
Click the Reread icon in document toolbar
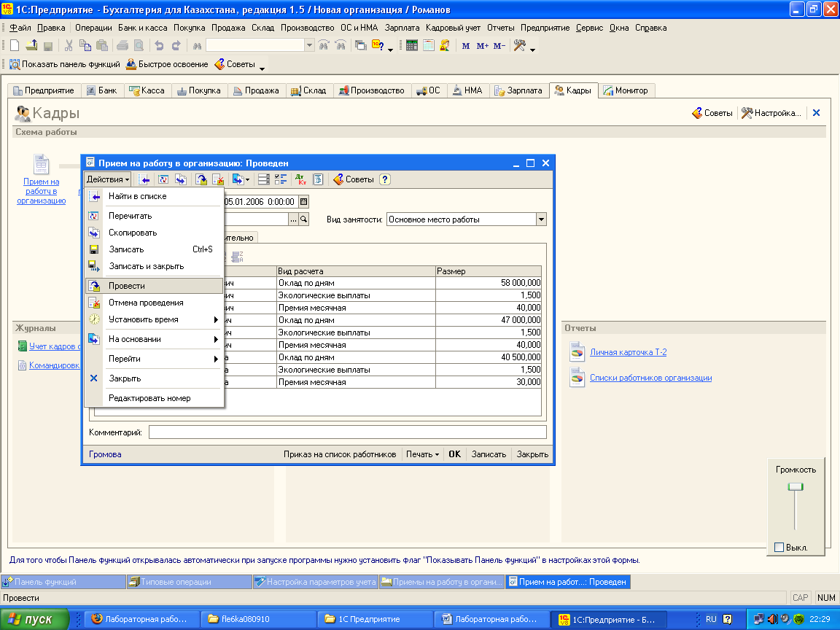pyautogui.click(x=163, y=179)
